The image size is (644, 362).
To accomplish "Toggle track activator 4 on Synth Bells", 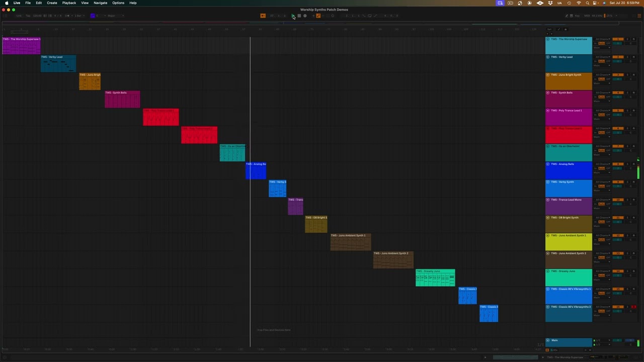I will (618, 93).
